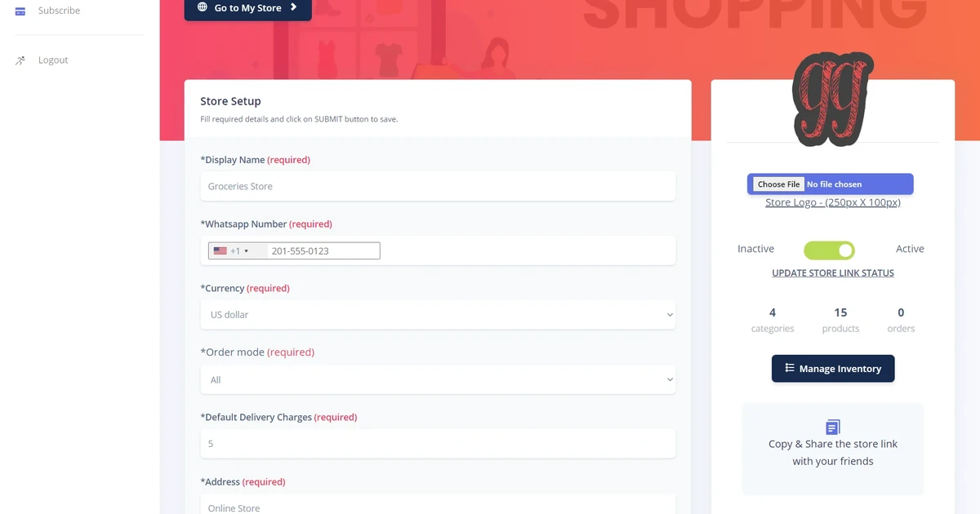
Task: Click the Choose File button
Action: click(778, 184)
